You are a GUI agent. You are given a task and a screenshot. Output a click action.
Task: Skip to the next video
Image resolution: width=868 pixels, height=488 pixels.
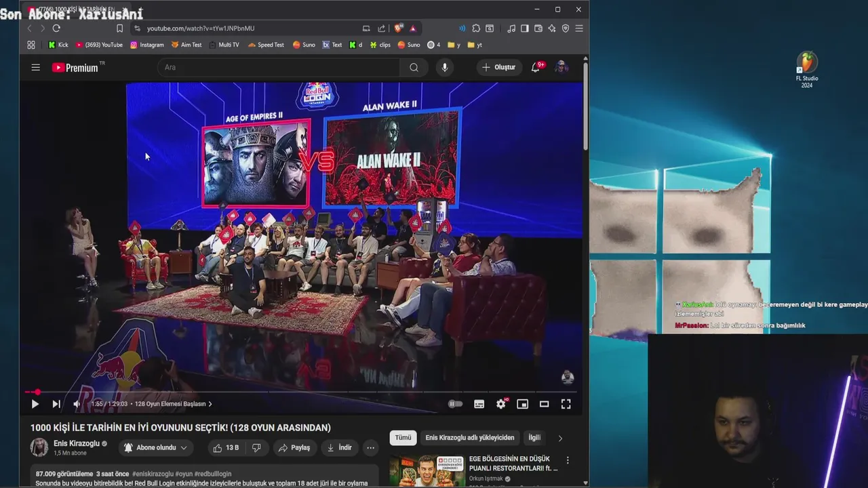coord(56,404)
